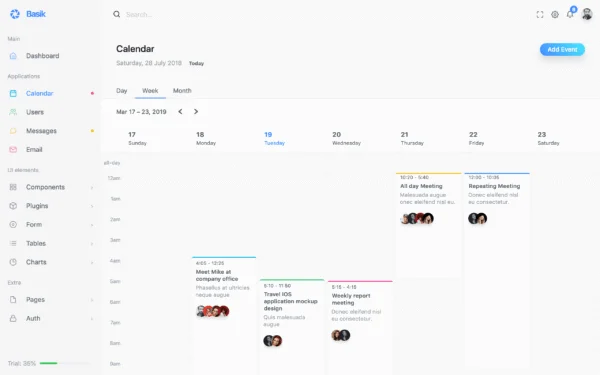Click the search magnifier icon
Viewport: 600px width, 375px height.
pos(116,14)
